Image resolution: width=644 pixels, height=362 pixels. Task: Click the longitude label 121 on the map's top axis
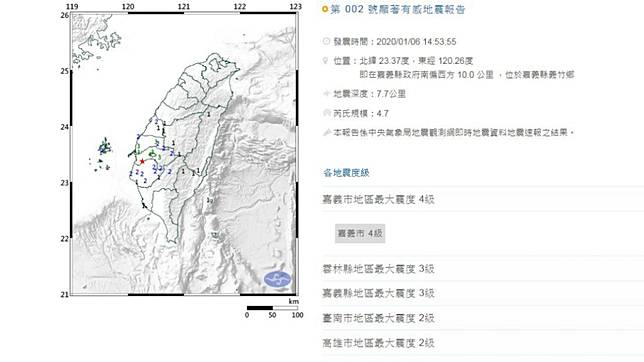tap(184, 7)
